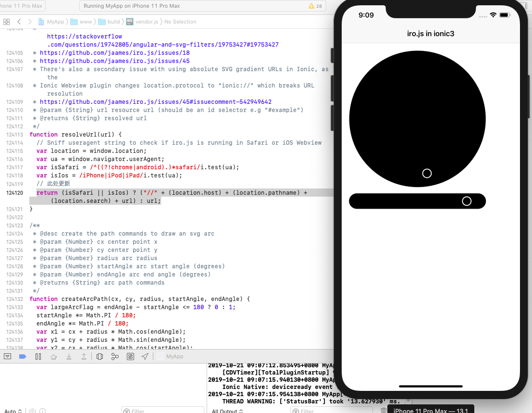The height and width of the screenshot is (413, 532).
Task: Toggle breakpoints with the blue breakpoint arrow
Action: tap(22, 356)
